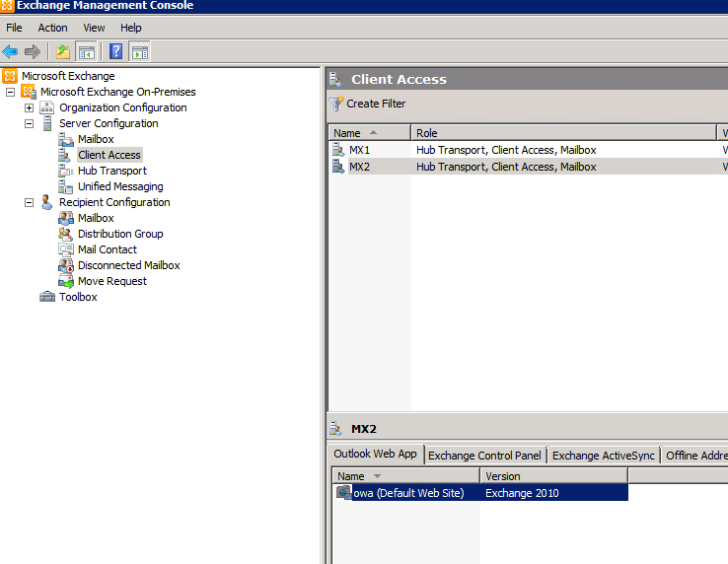The width and height of the screenshot is (728, 564).
Task: Expand the Organization Configuration node
Action: point(29,107)
